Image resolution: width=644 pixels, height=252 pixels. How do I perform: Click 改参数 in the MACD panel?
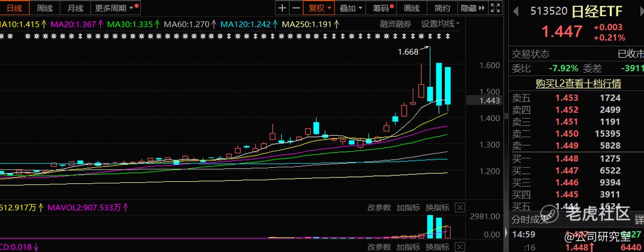(x=379, y=247)
